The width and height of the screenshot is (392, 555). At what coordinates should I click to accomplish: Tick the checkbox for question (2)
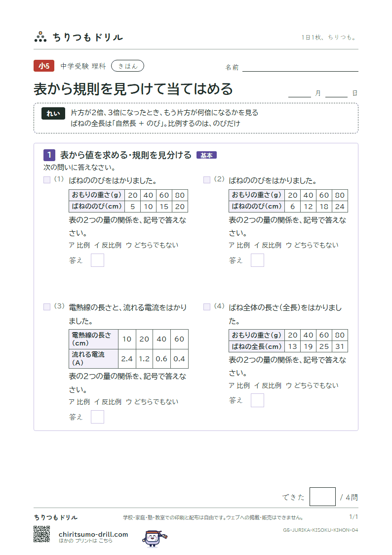[207, 180]
